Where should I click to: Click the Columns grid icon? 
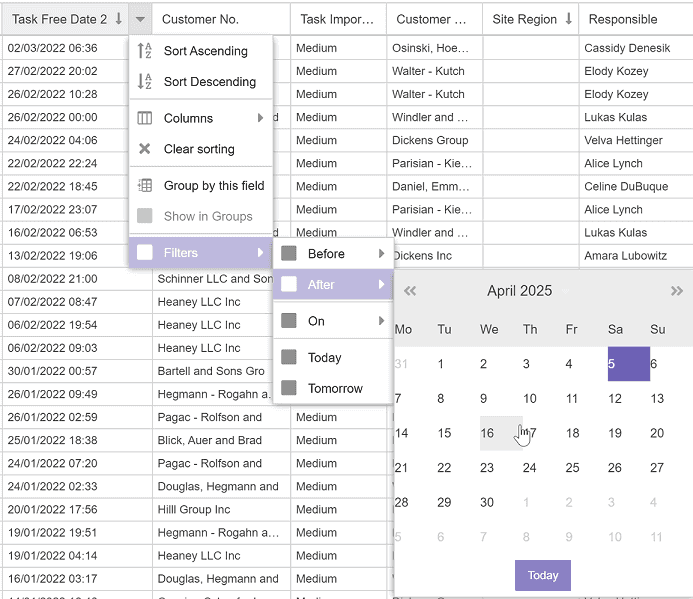(x=145, y=118)
